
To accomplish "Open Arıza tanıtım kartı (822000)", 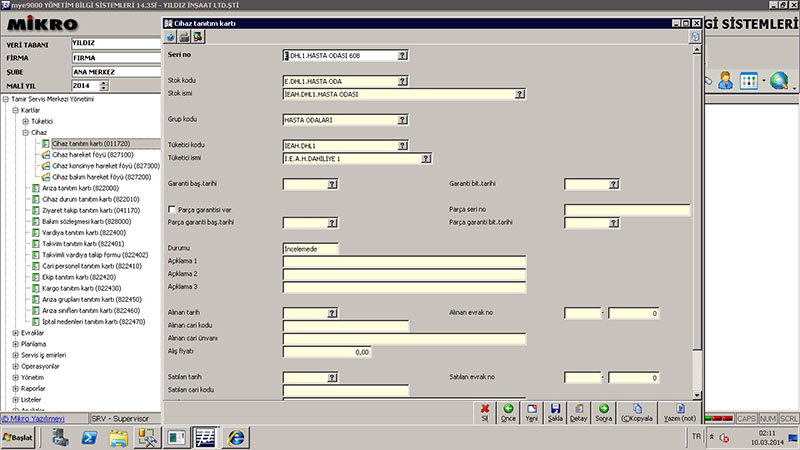I will [80, 188].
